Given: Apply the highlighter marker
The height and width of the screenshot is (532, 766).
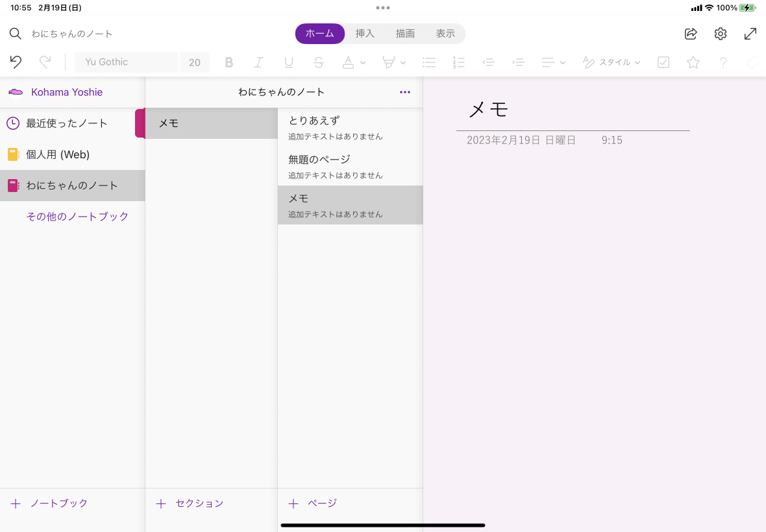Looking at the screenshot, I should (x=388, y=62).
